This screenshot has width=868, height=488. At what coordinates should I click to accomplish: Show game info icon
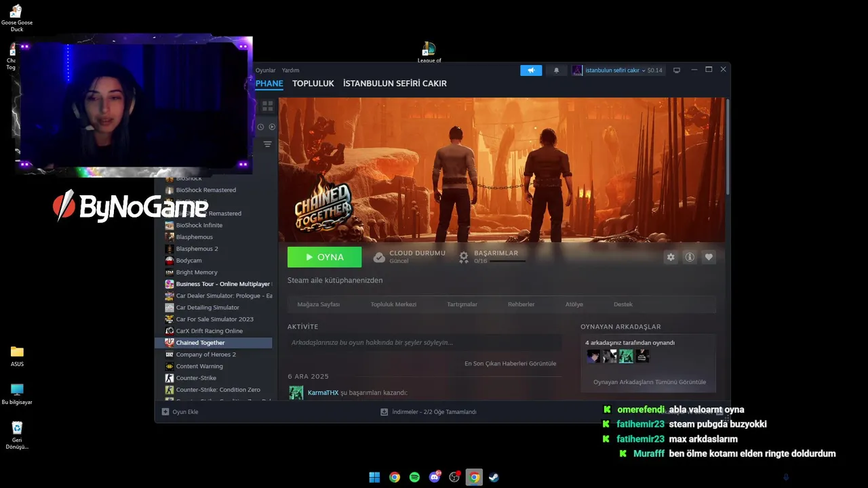tap(690, 258)
